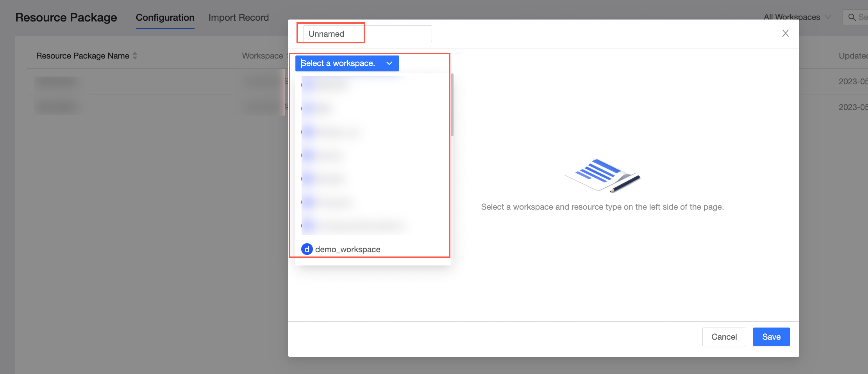
Task: Click the Unnamed package name field
Action: coord(367,34)
